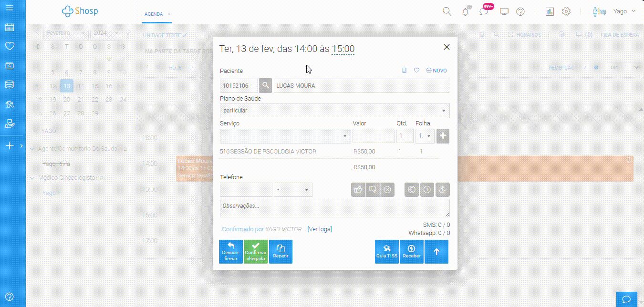
Task: Click the Confirmar chegada button
Action: tap(256, 252)
